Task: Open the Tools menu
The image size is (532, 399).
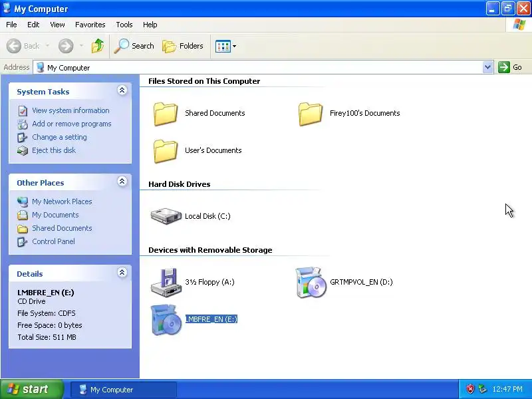Action: (124, 25)
